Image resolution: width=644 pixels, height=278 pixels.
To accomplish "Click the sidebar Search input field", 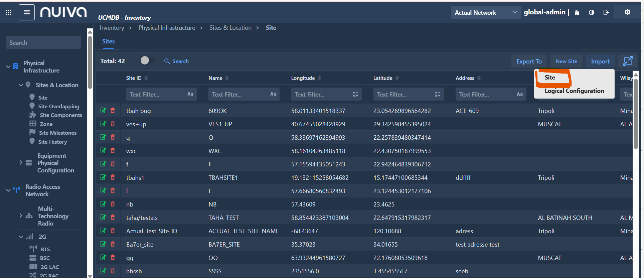I will 43,43.
